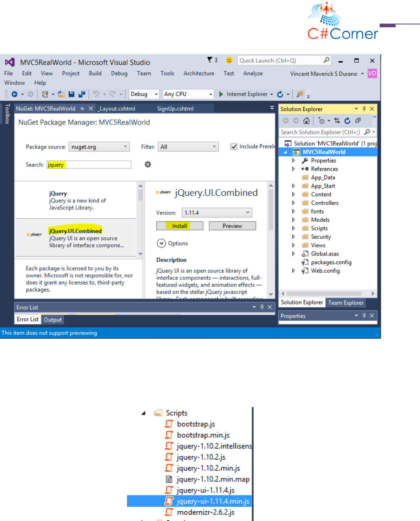
Task: Click Solution Explorer Back icon
Action: click(286, 120)
